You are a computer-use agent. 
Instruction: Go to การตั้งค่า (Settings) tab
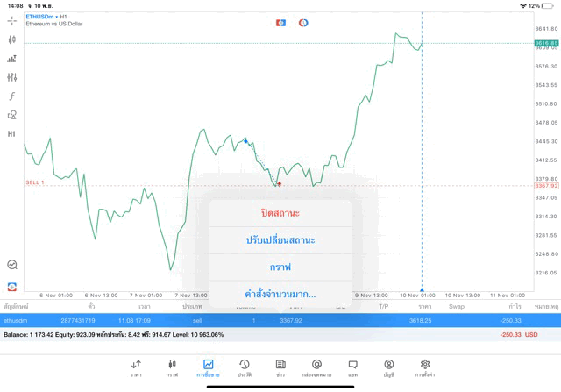[425, 367]
